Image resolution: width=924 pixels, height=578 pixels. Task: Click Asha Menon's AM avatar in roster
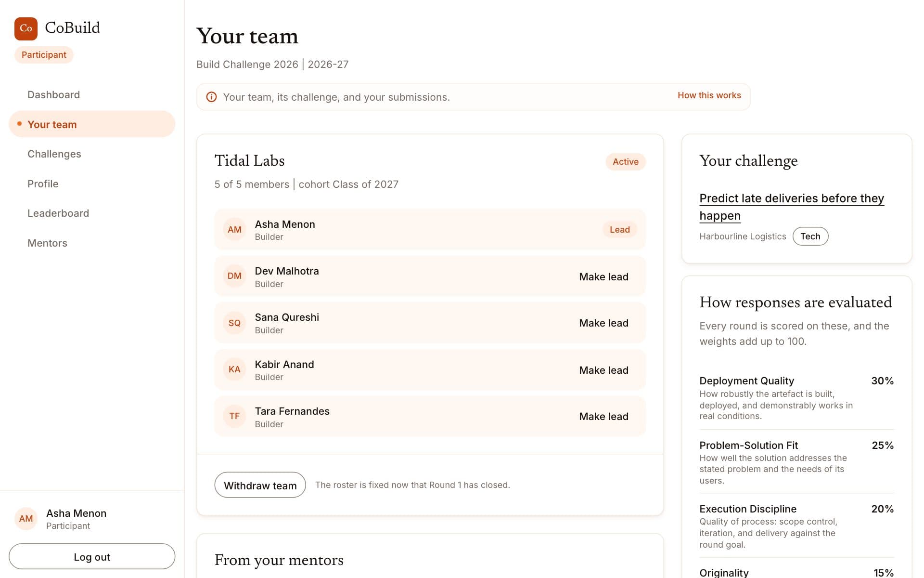coord(234,230)
